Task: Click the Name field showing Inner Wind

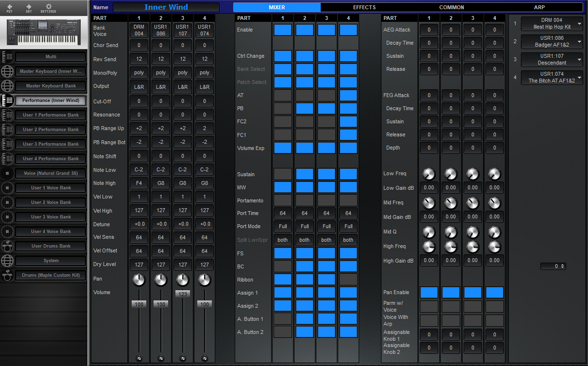Action: (166, 7)
